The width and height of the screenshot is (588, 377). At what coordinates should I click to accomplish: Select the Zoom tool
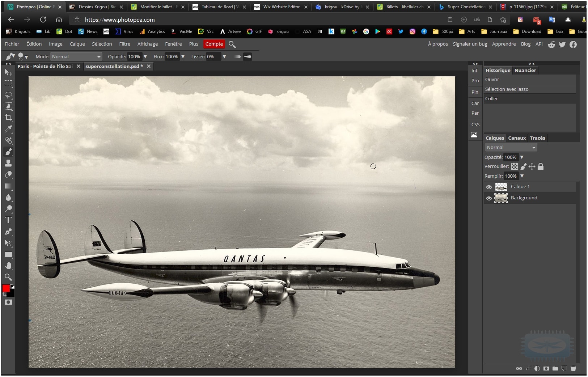click(x=8, y=277)
